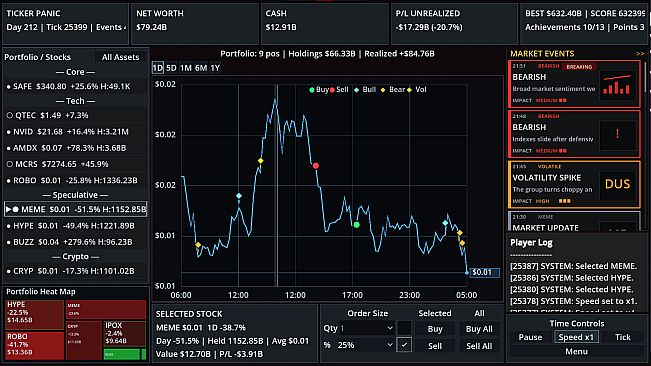Screen dimensions: 651x366
Task: Switch the chart to 1D timeframe
Action: [158, 68]
